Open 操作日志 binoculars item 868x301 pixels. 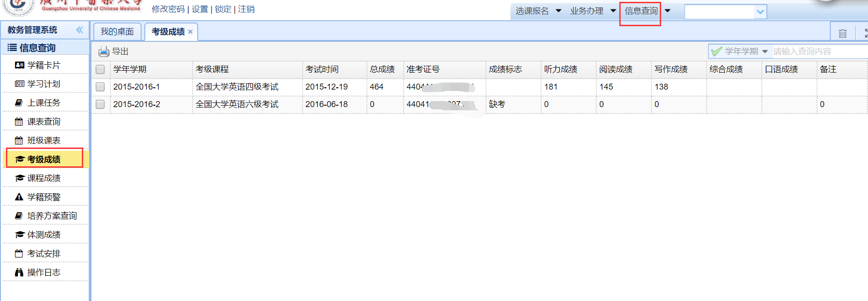coord(43,273)
